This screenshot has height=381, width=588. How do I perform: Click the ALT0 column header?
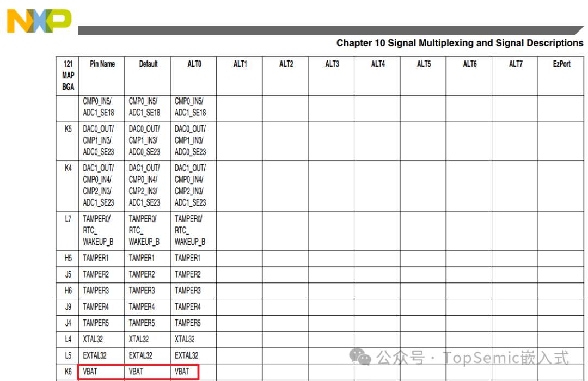tap(194, 64)
